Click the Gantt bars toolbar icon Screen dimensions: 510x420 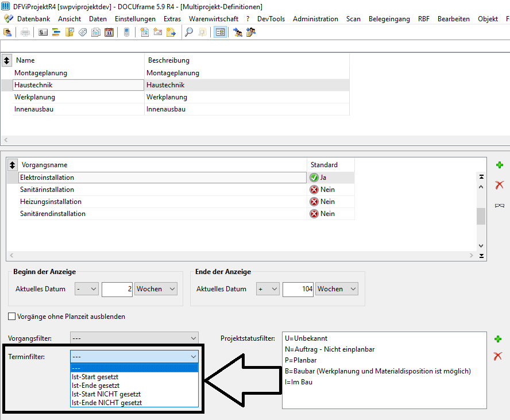[x=56, y=32]
